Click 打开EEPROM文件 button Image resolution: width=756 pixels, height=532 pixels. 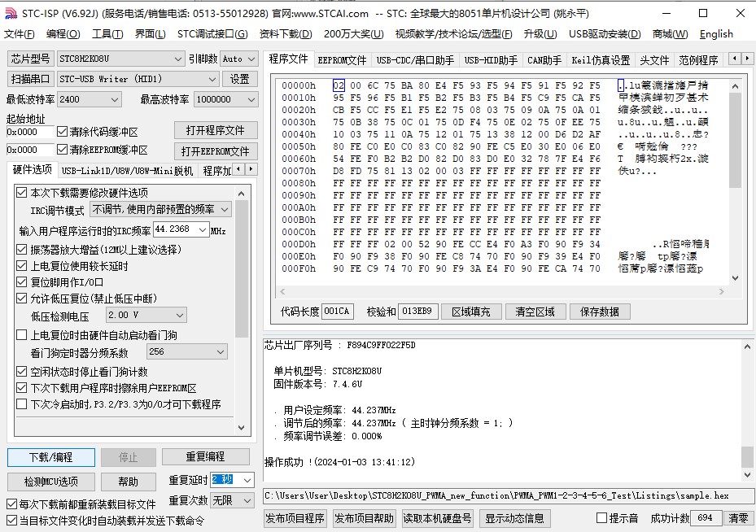[216, 151]
